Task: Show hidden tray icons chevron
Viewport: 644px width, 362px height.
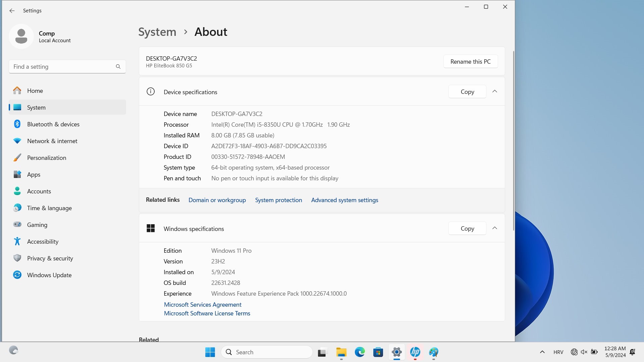Action: coord(542,352)
